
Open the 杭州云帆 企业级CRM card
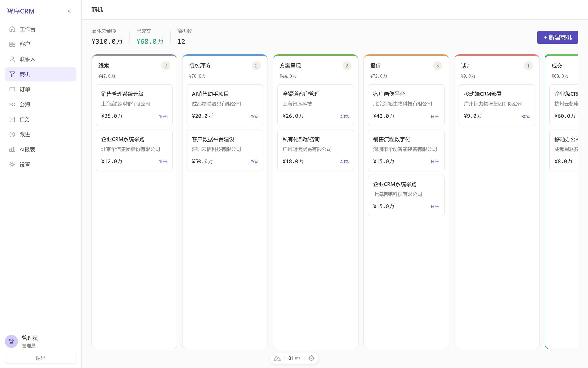pos(564,105)
